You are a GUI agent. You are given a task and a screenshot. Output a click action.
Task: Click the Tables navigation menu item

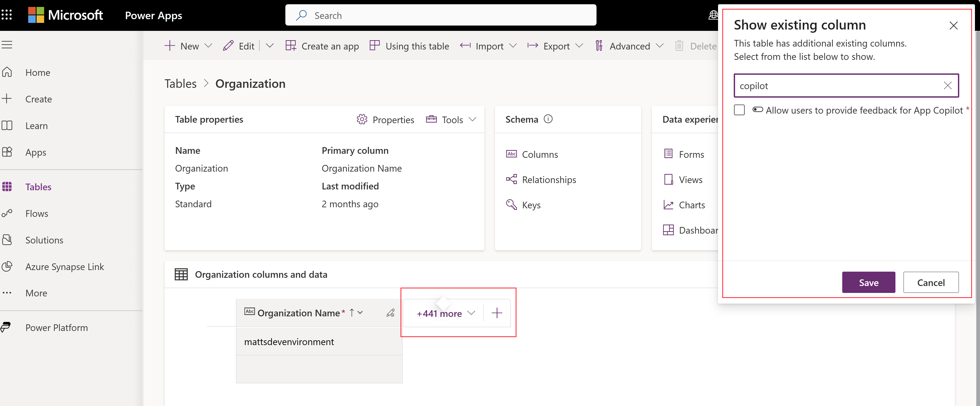click(x=37, y=186)
